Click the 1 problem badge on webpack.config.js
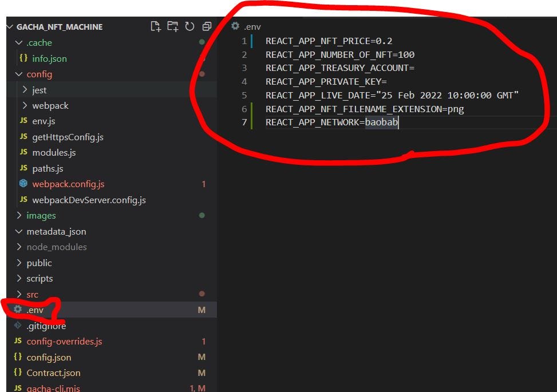The width and height of the screenshot is (557, 392). [204, 184]
